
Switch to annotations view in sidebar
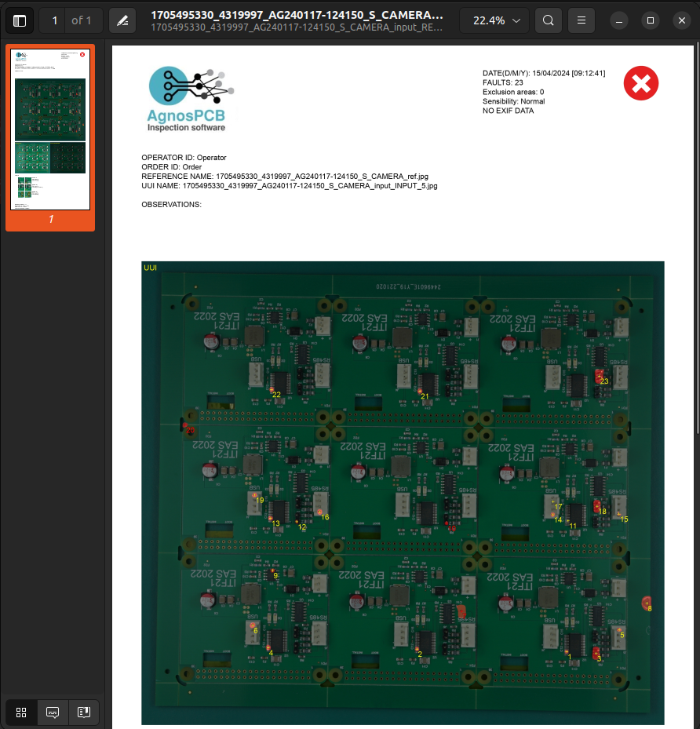click(x=53, y=713)
